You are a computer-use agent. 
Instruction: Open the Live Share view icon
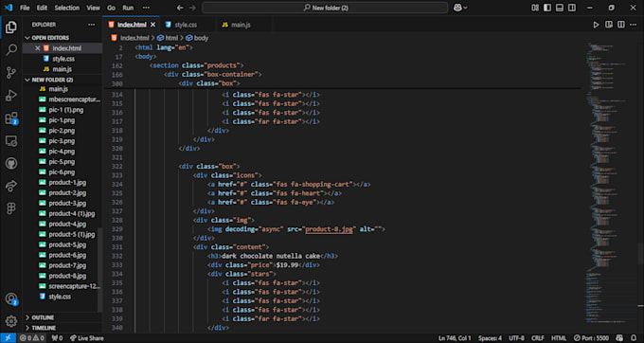(11, 186)
